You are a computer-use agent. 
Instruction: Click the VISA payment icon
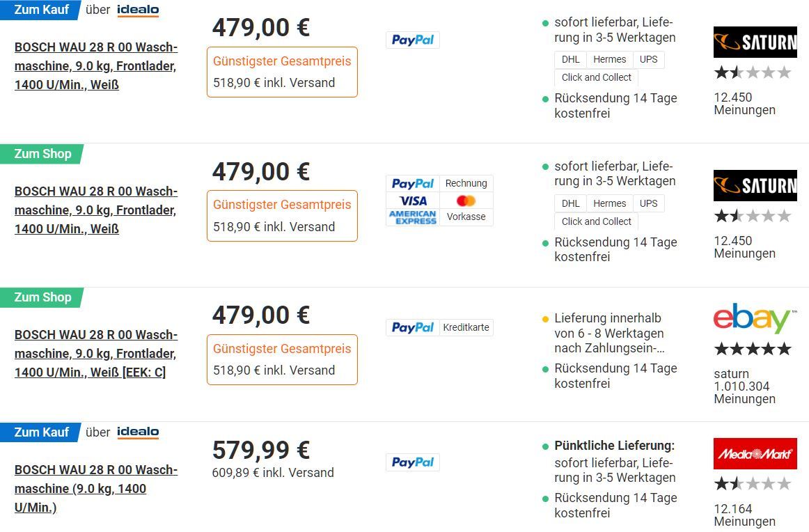pos(413,201)
